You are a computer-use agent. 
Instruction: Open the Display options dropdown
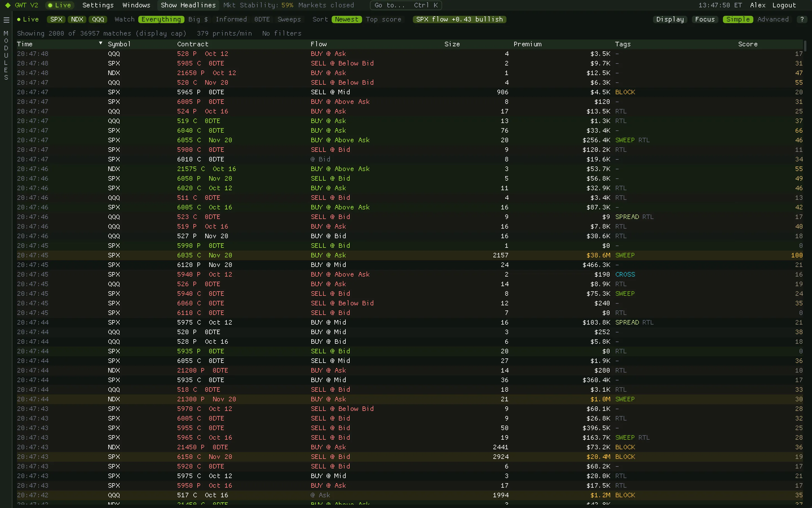tap(670, 19)
